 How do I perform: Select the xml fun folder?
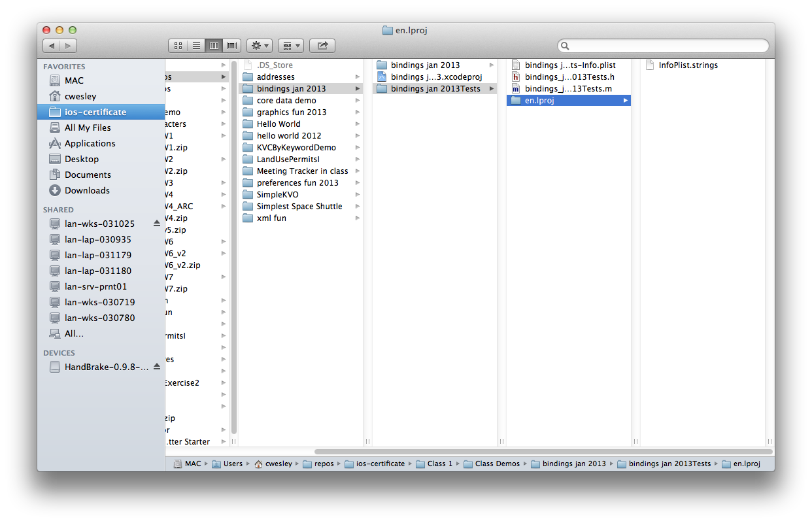pos(301,218)
